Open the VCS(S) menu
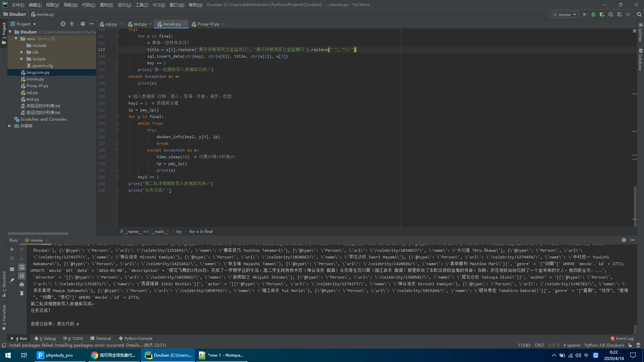 (x=159, y=5)
